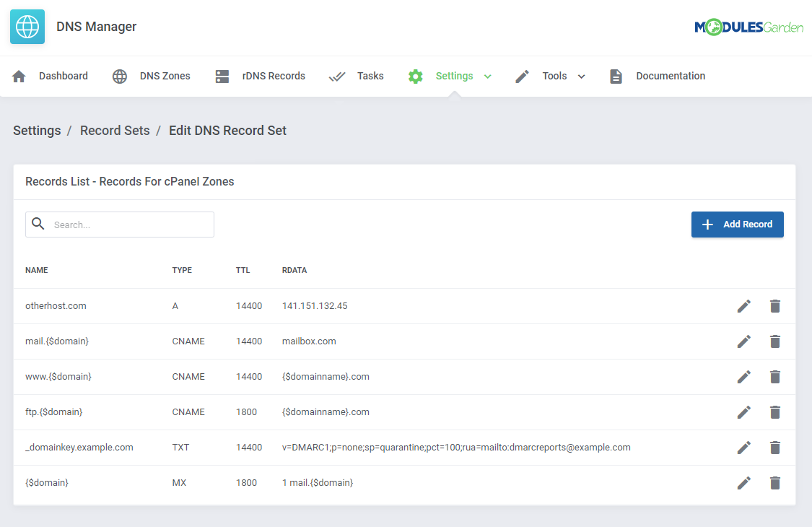Edit the ftp.{$domain} record
Viewport: 812px width, 527px height.
point(744,412)
